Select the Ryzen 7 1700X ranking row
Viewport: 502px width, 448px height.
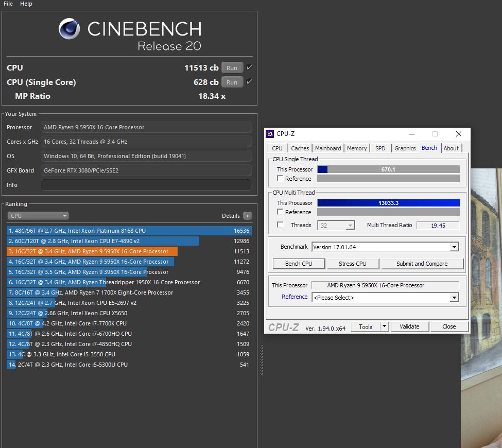pos(129,292)
